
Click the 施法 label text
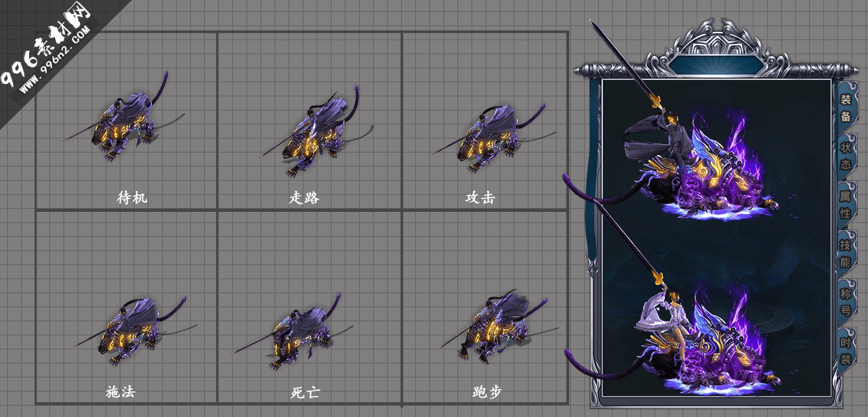coord(121,391)
